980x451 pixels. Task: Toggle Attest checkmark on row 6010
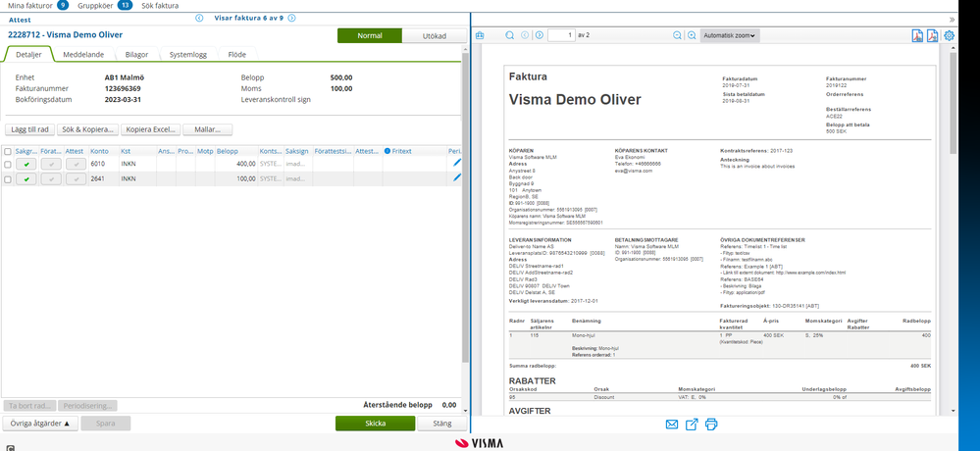pos(77,164)
